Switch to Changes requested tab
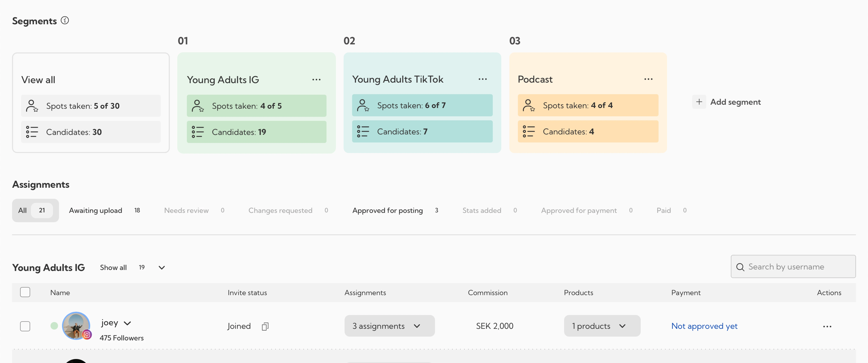 coord(288,211)
